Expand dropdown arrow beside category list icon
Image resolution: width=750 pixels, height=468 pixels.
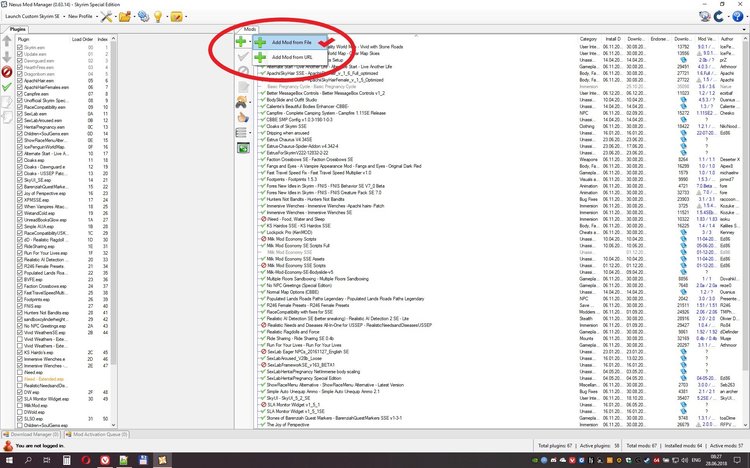pos(250,133)
